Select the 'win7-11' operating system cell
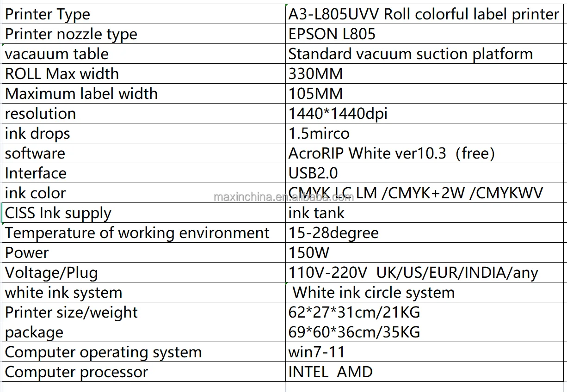Screen dimensions: 567x392 coord(317,352)
